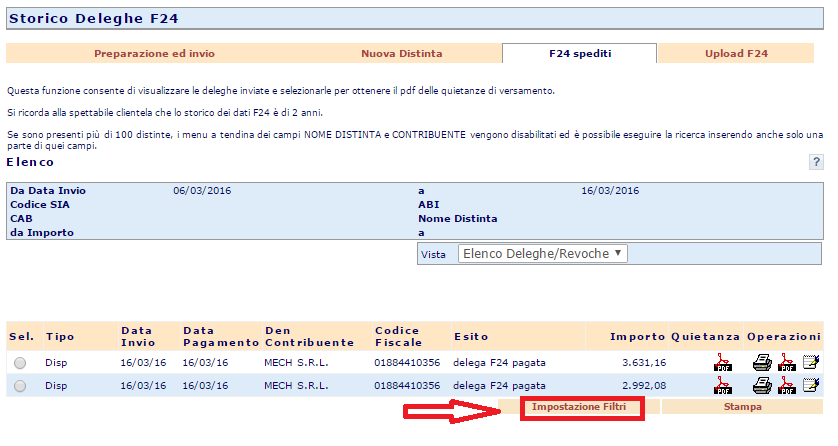Select radio button for 2.992,08 delega
Screen dimensions: 838x446
[21, 386]
